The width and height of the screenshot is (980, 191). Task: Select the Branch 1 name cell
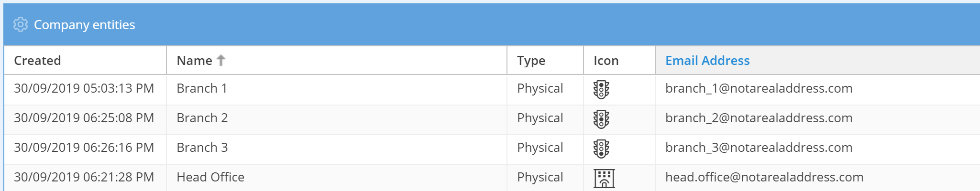(x=202, y=88)
